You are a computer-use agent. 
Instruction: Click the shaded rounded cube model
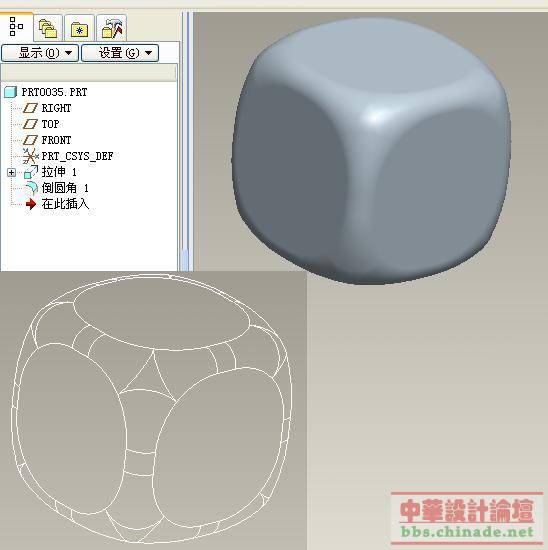point(371,151)
